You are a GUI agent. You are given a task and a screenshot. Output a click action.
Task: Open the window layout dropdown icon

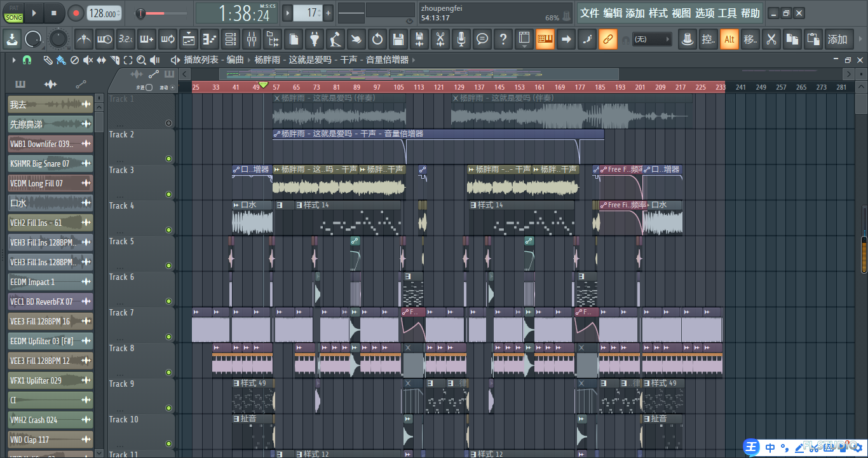[524, 39]
